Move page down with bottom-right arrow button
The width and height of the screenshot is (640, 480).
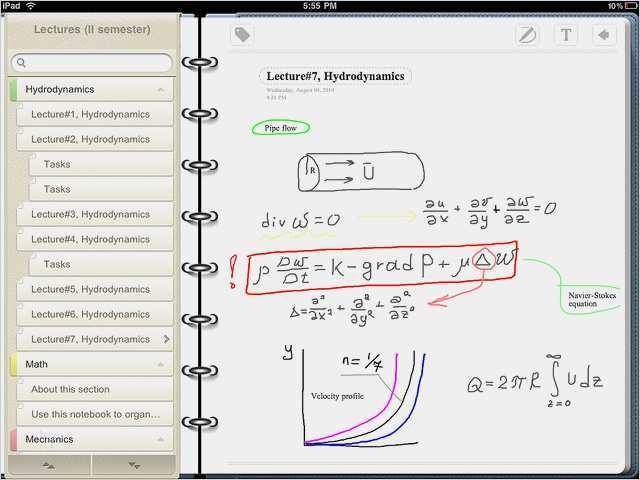[x=134, y=465]
